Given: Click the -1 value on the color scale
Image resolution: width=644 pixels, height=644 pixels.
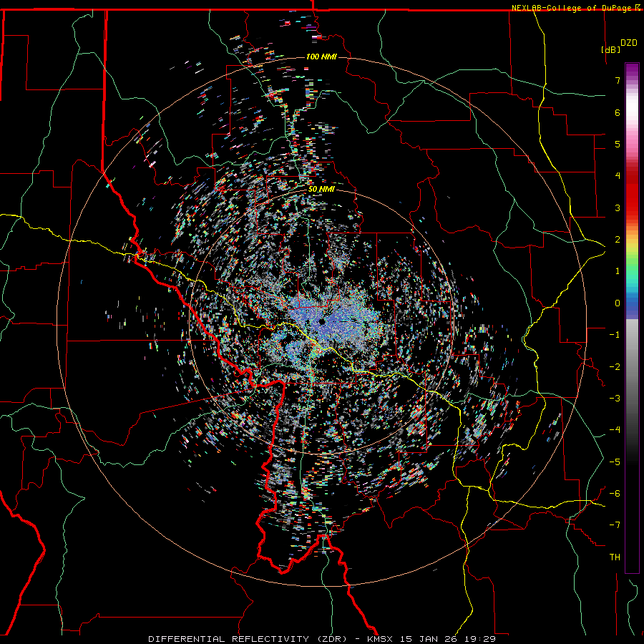Looking at the screenshot, I should click(x=615, y=335).
